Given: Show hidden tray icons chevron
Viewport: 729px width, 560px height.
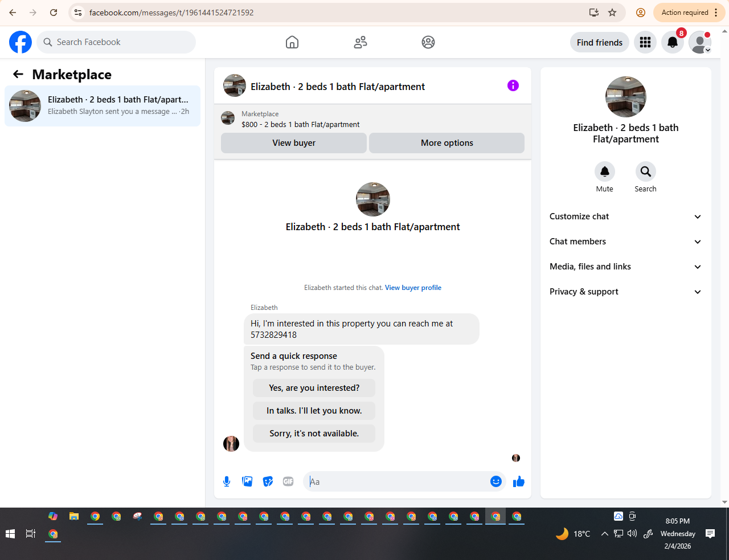Looking at the screenshot, I should pos(605,534).
